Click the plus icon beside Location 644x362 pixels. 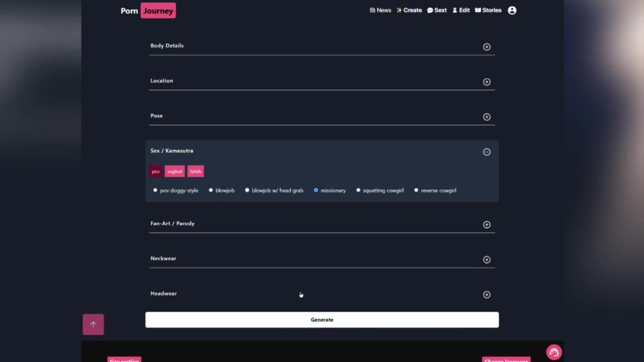(487, 82)
